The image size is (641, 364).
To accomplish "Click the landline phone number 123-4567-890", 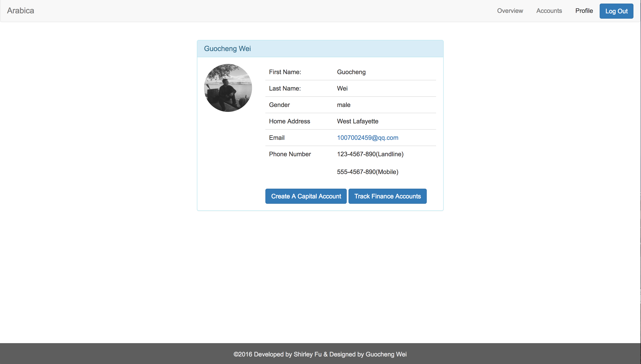I will click(x=370, y=154).
